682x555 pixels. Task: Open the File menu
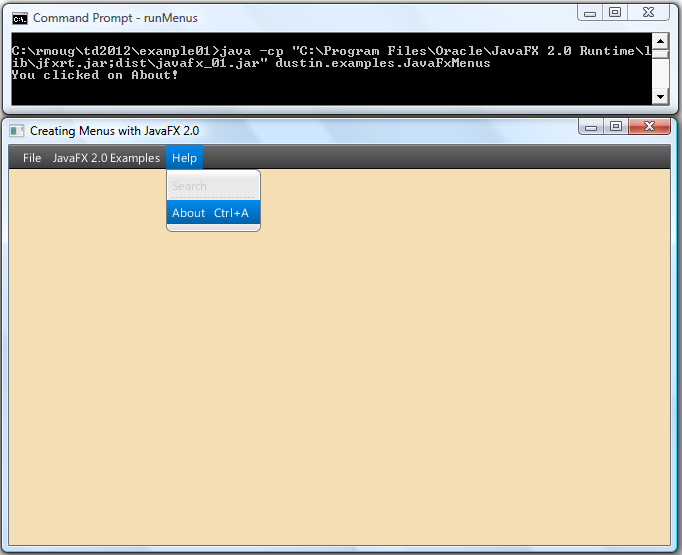32,158
